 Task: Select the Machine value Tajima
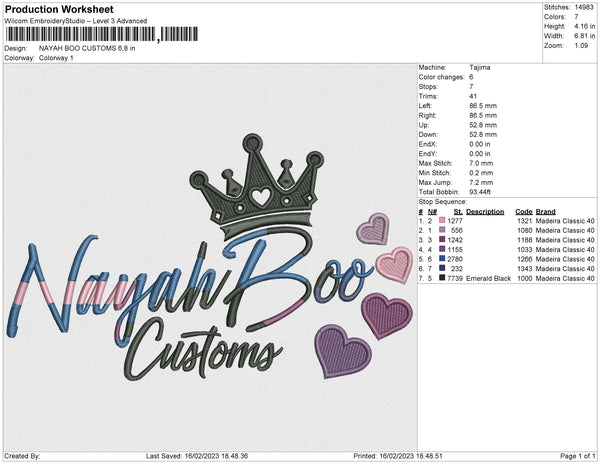(x=479, y=67)
